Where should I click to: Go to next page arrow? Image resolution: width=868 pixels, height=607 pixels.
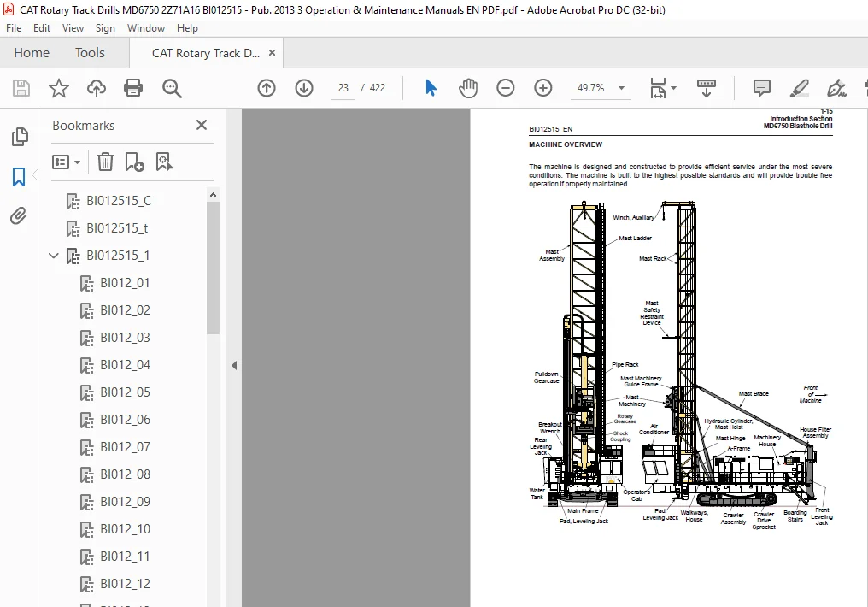pos(304,88)
